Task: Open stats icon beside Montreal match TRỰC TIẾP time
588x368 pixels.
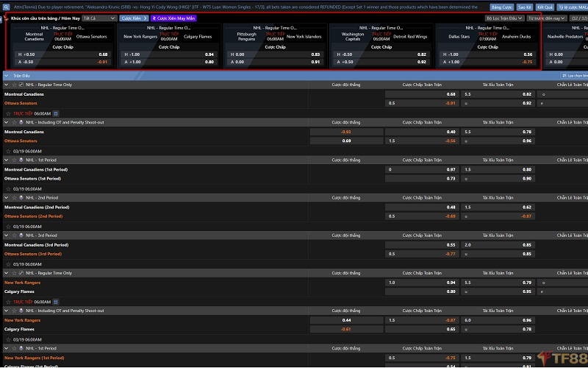Action: pos(56,113)
